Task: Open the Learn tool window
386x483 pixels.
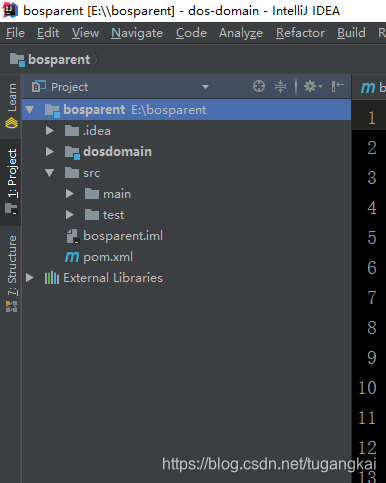Action: point(12,105)
